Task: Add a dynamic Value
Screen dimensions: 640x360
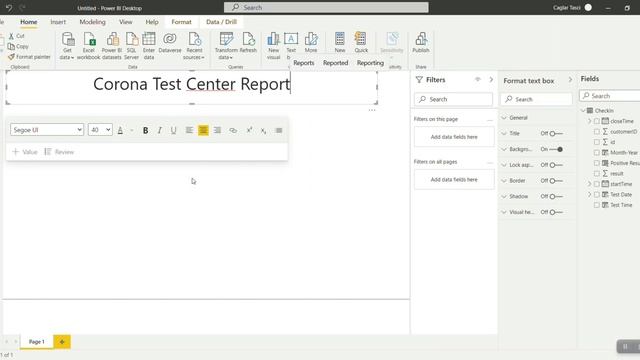Action: pos(25,152)
